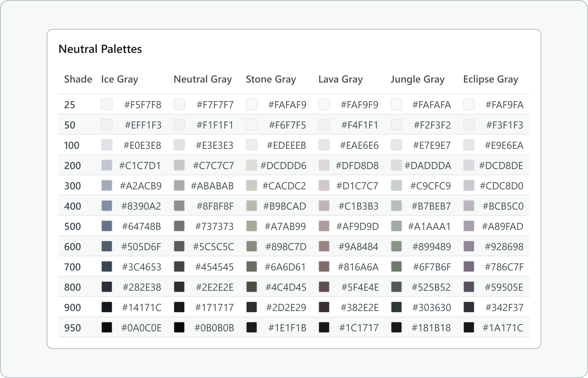Click the hex value #8390A2

[141, 206]
